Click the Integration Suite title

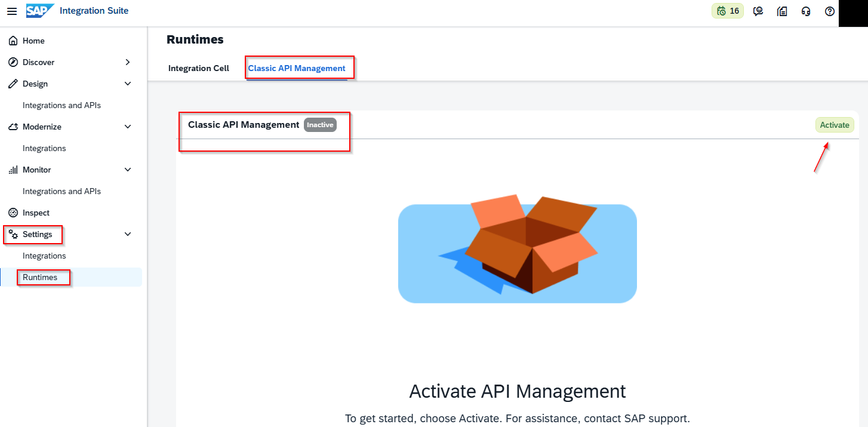(x=94, y=11)
